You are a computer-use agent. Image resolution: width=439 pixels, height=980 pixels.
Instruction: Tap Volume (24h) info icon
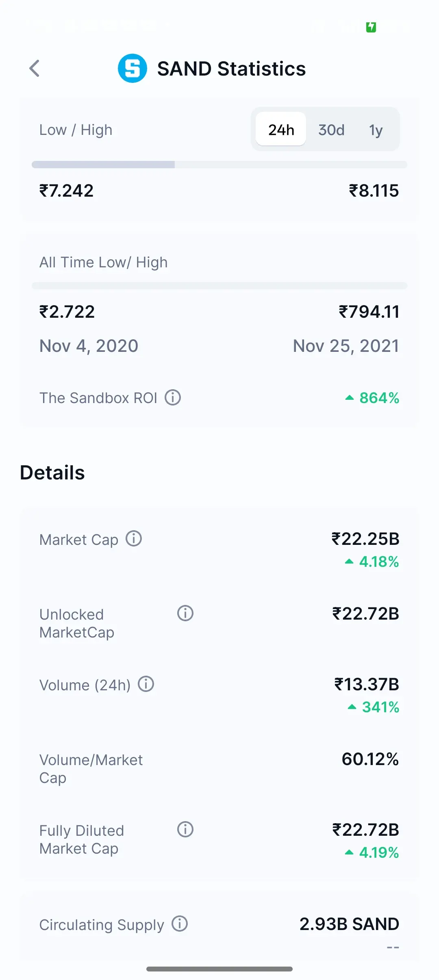click(146, 684)
